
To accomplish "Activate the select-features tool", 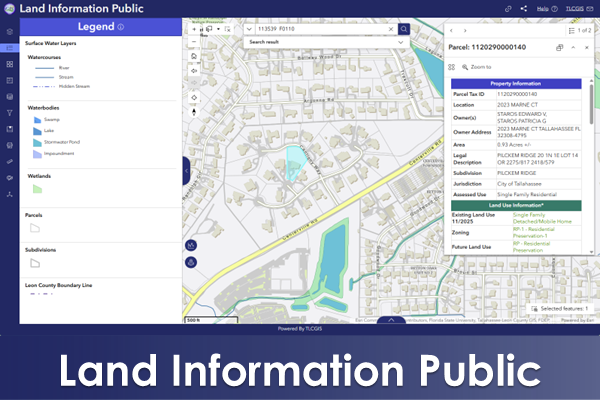I will [209, 29].
